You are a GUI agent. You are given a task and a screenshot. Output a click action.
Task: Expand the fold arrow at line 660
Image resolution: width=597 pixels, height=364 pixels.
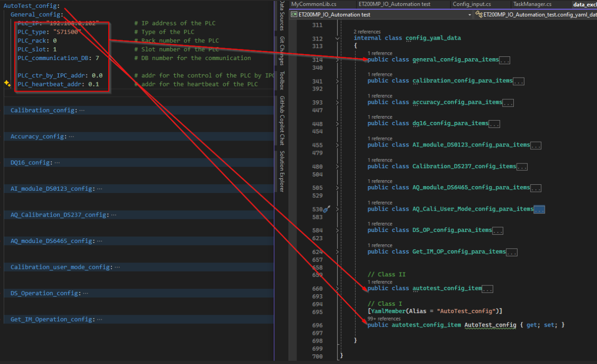click(337, 288)
